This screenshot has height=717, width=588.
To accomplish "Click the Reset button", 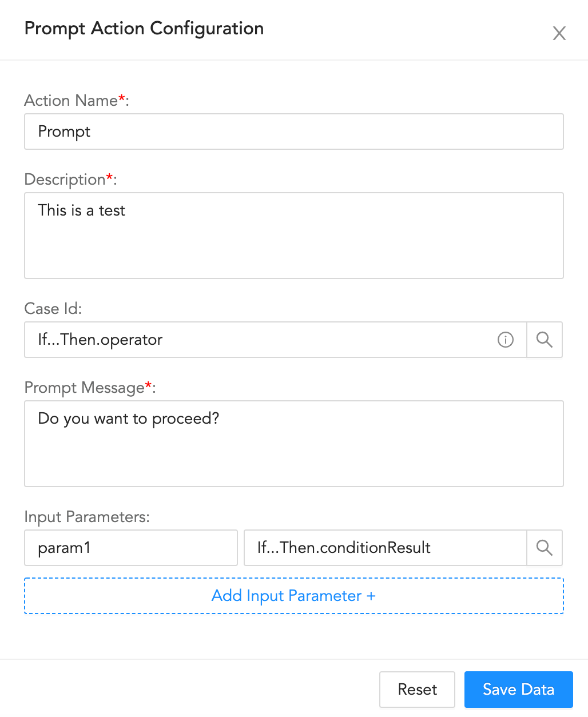I will [x=417, y=690].
